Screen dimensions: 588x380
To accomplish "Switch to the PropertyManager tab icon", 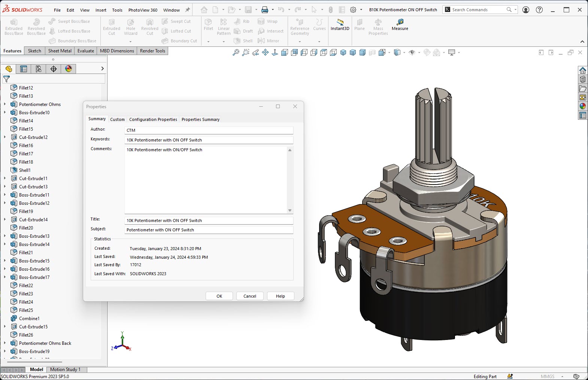I will pos(24,69).
